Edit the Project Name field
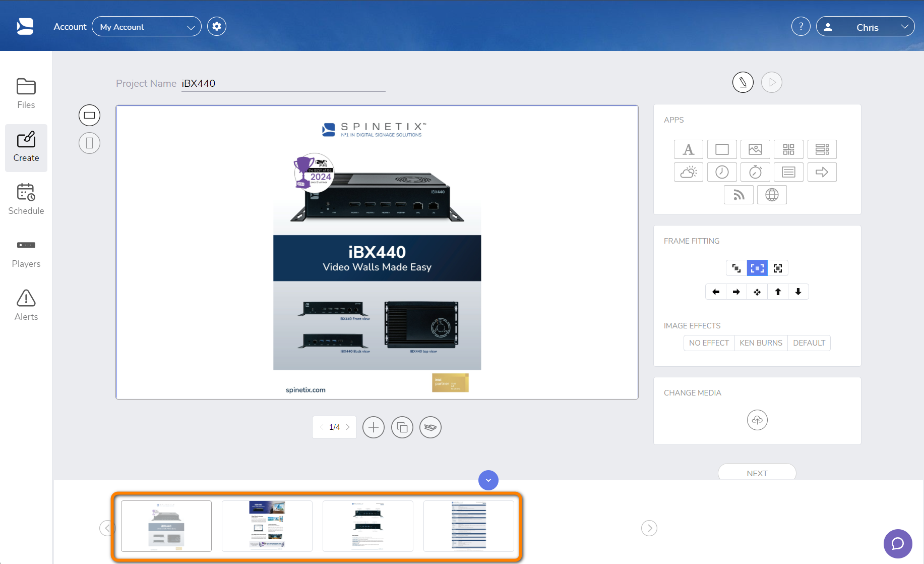The height and width of the screenshot is (564, 924). tap(283, 84)
